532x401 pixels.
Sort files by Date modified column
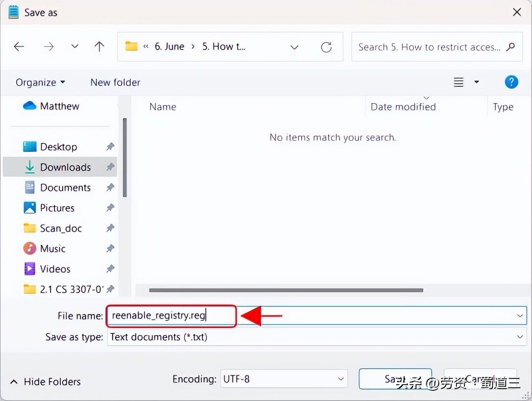pyautogui.click(x=403, y=107)
